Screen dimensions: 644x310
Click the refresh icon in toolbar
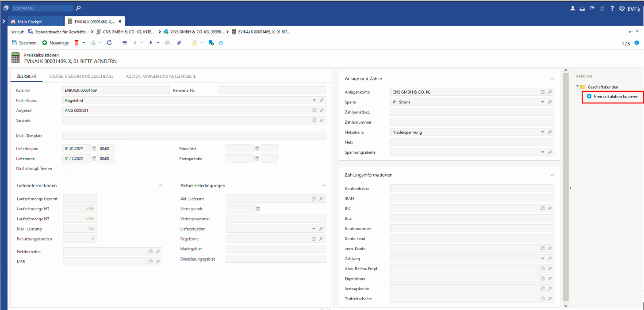point(109,43)
